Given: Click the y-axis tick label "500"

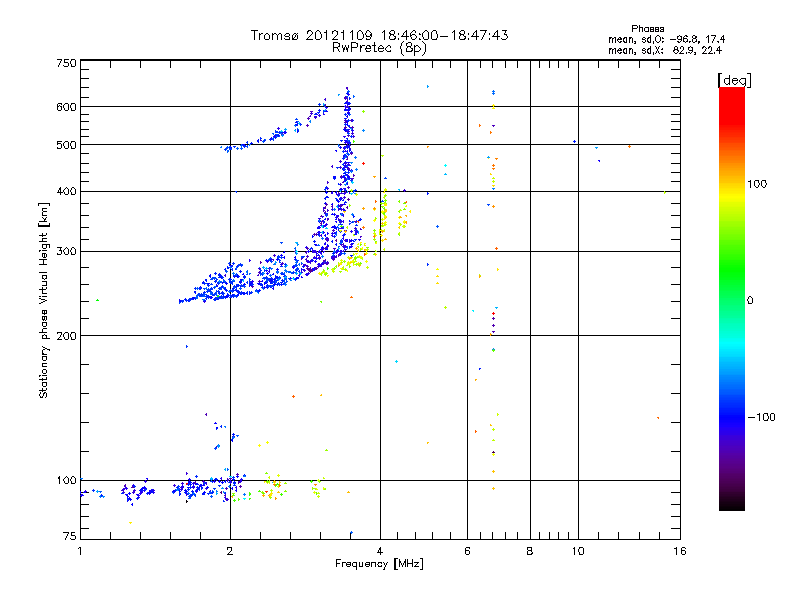Looking at the screenshot, I should 66,145.
